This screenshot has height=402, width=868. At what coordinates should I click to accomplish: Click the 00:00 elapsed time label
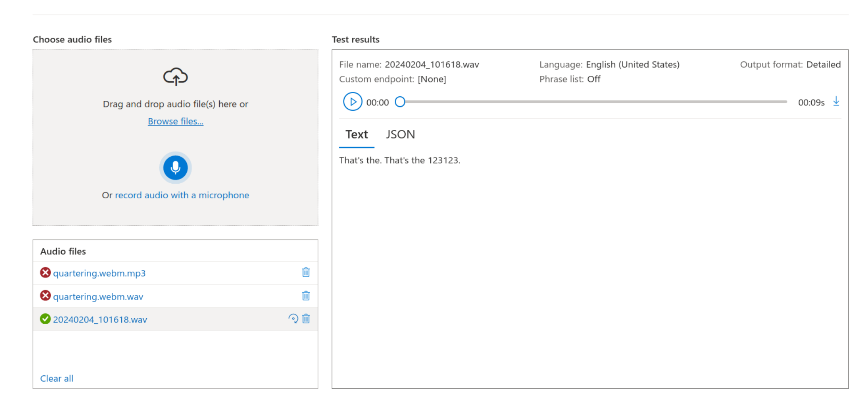[x=378, y=102]
